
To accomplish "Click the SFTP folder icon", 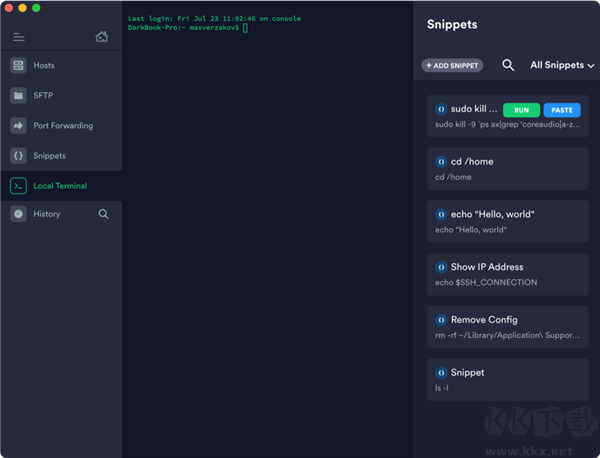I will 18,96.
